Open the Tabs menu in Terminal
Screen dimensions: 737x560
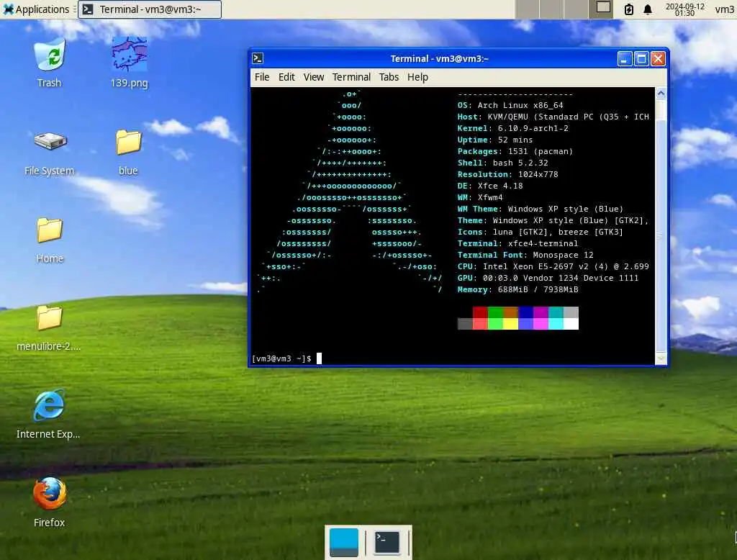tap(389, 77)
